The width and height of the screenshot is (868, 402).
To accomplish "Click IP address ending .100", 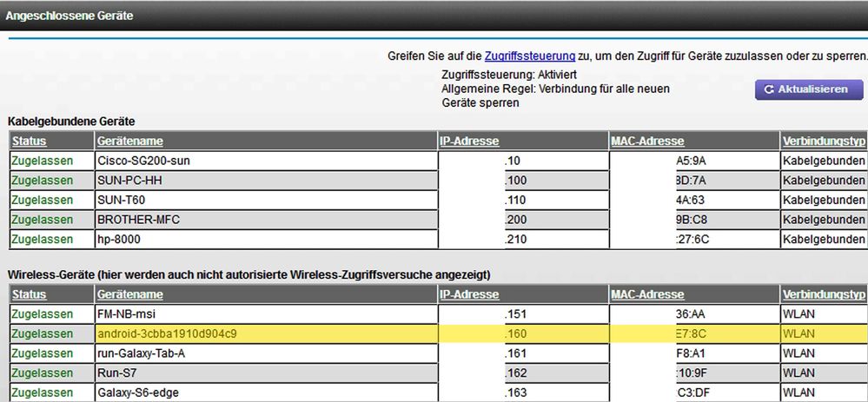I will 515,181.
